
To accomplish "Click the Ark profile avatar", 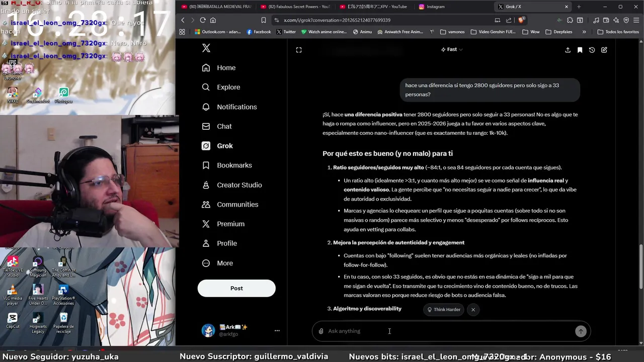I will [x=208, y=330].
